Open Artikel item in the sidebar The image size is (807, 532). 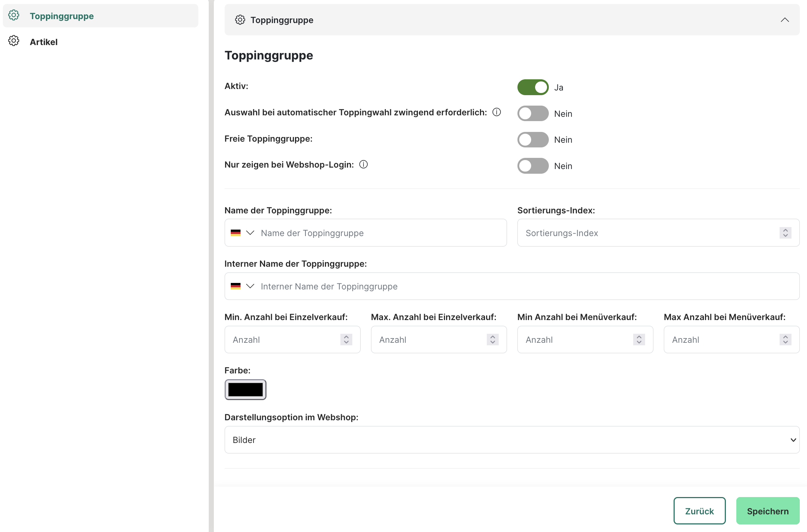44,42
